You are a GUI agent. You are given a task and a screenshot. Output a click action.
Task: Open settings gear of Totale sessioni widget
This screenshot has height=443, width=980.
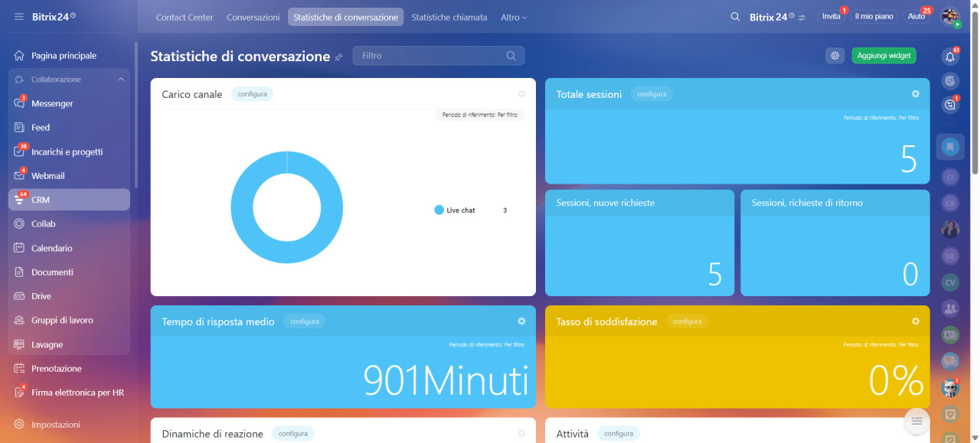coord(915,94)
